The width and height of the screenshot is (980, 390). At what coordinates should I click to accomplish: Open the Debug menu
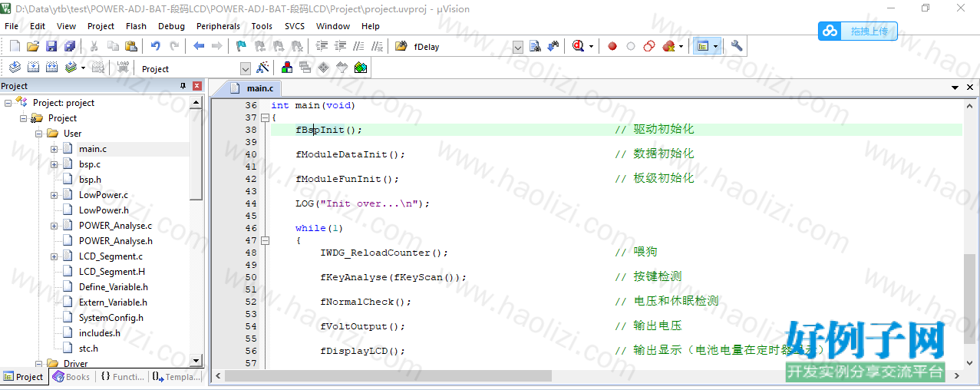click(x=171, y=26)
